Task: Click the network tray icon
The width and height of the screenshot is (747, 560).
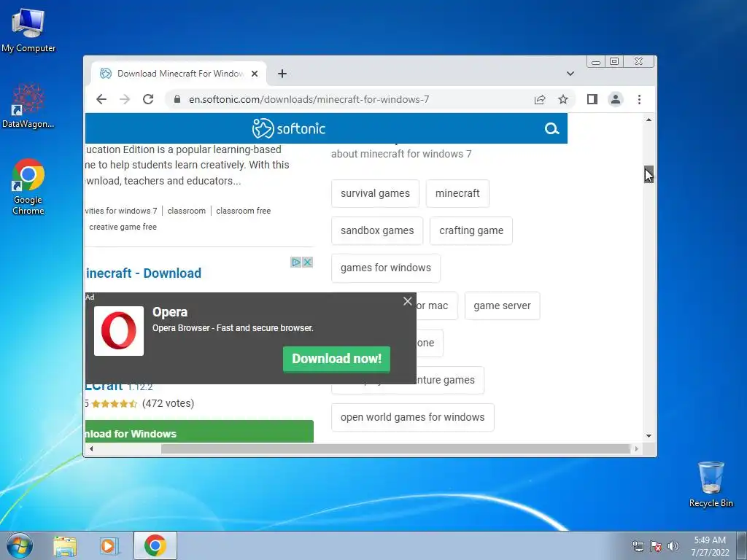Action: pyautogui.click(x=638, y=546)
